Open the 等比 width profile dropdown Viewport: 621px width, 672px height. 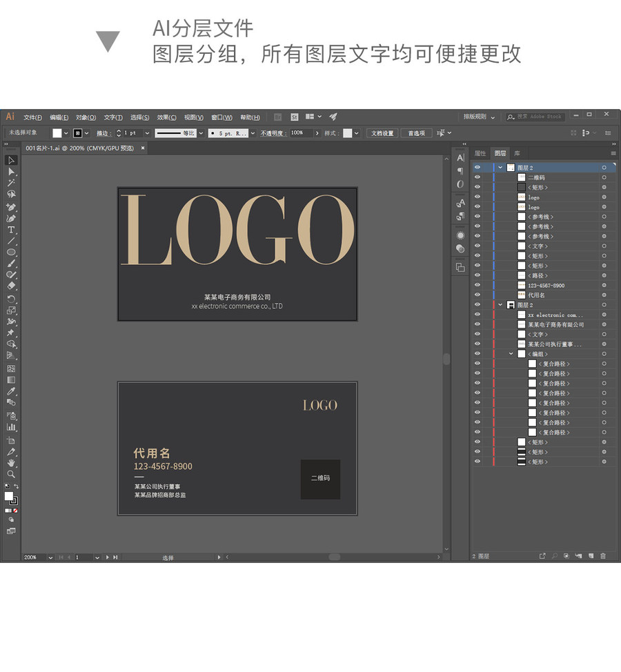(x=201, y=133)
